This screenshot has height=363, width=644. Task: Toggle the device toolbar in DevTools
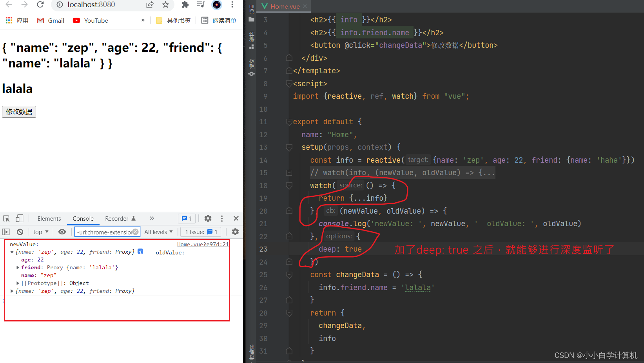19,218
